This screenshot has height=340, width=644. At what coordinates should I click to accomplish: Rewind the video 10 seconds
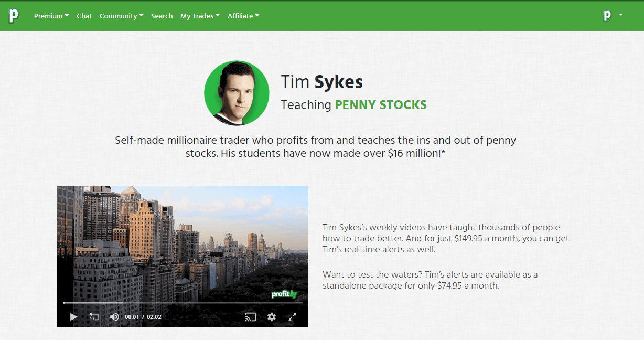pyautogui.click(x=93, y=317)
